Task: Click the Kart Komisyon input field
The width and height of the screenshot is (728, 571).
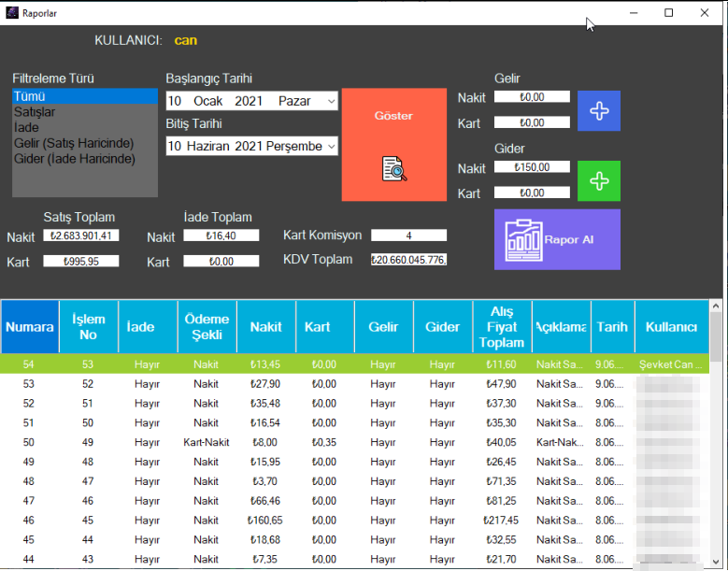Action: (408, 236)
